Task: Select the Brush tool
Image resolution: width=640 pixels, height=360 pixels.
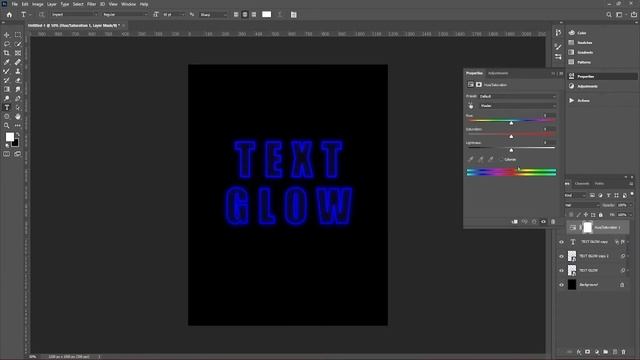Action: [7, 71]
